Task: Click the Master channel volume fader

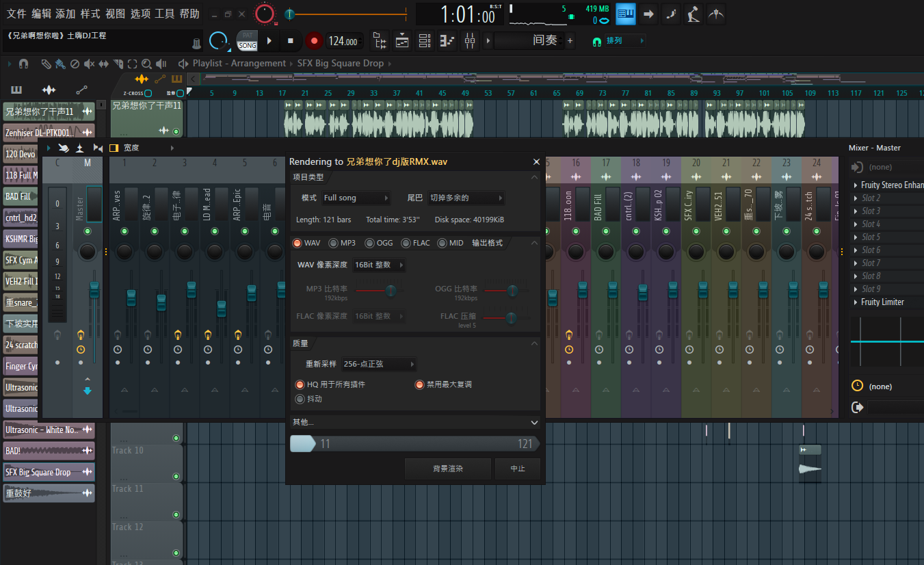Action: click(x=94, y=291)
